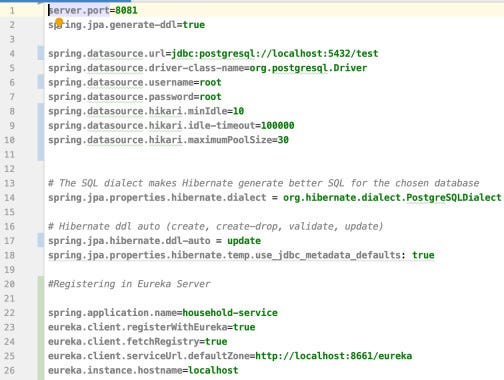Click household-service application name value

pyautogui.click(x=230, y=313)
